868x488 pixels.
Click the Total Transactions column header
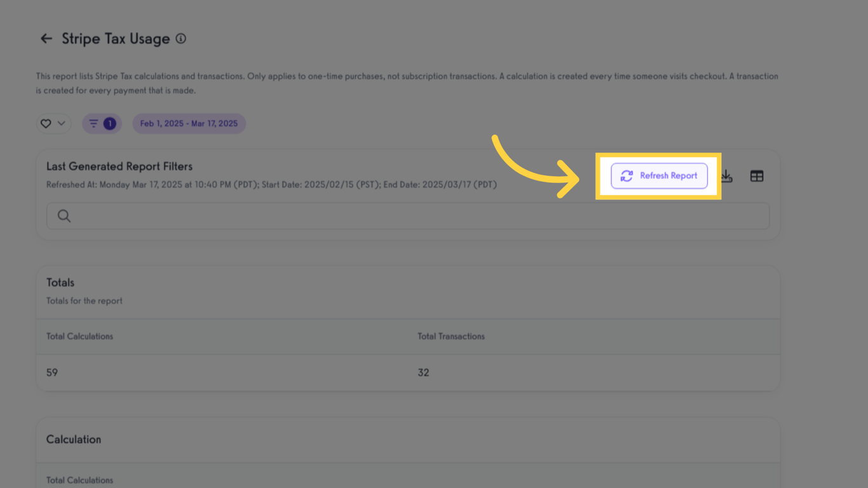click(x=451, y=336)
